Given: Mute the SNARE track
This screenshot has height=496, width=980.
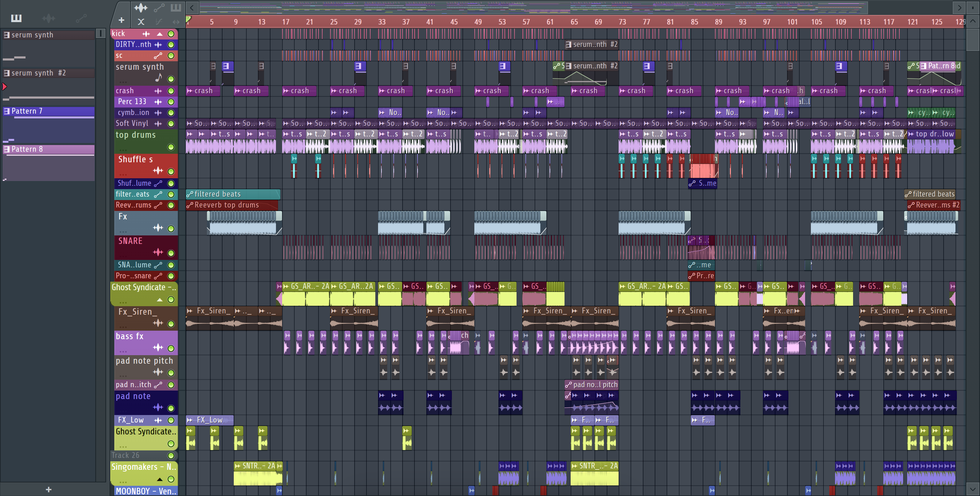Looking at the screenshot, I should point(171,253).
